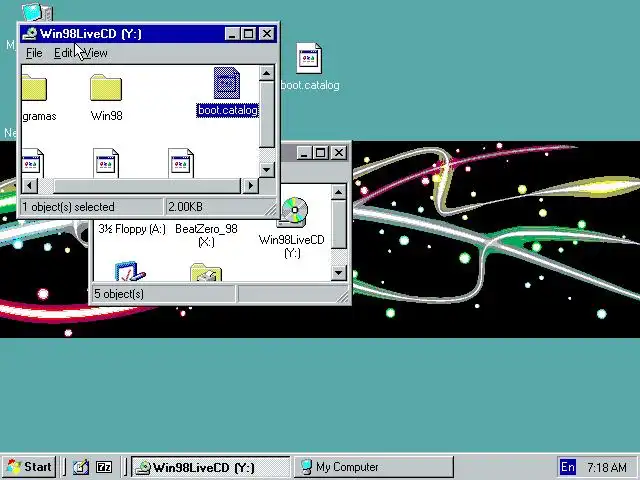
Task: Maximize the Win98LiveCD (Y:) window
Action: click(248, 34)
